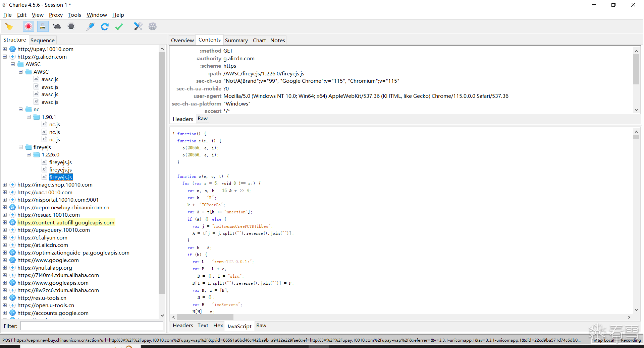Open the File menu
The width and height of the screenshot is (644, 348).
tap(7, 15)
